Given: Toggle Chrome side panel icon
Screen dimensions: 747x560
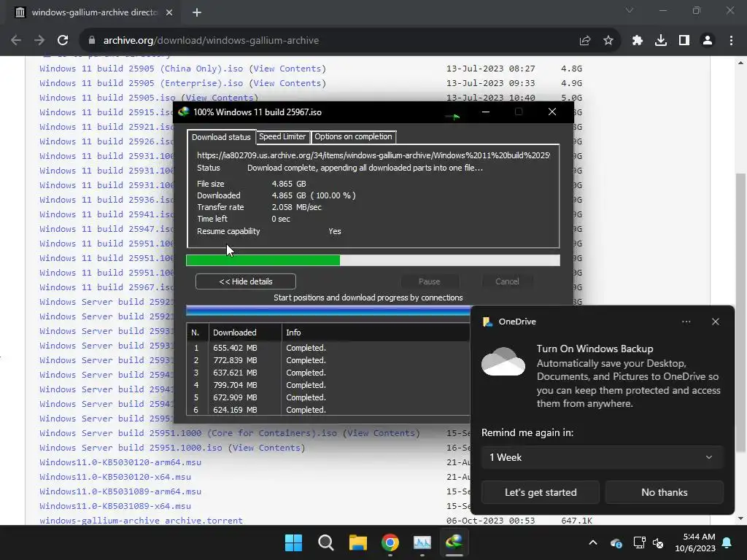Looking at the screenshot, I should pos(684,41).
